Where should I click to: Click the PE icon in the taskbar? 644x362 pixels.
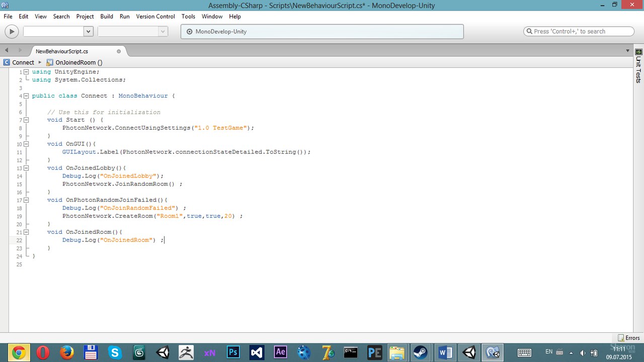374,352
